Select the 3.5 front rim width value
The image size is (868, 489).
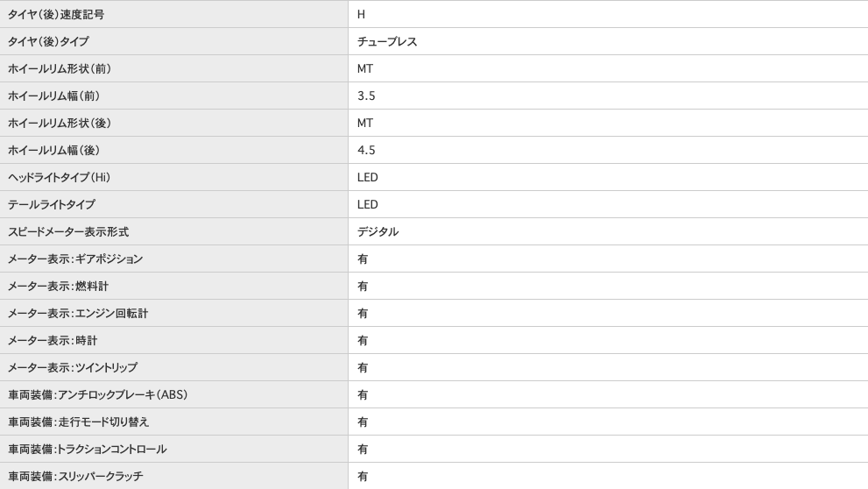pyautogui.click(x=366, y=96)
